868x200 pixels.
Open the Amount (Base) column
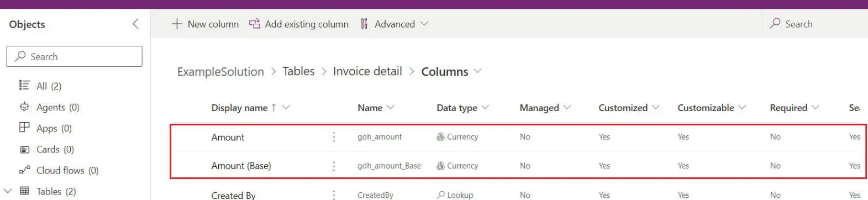[241, 166]
